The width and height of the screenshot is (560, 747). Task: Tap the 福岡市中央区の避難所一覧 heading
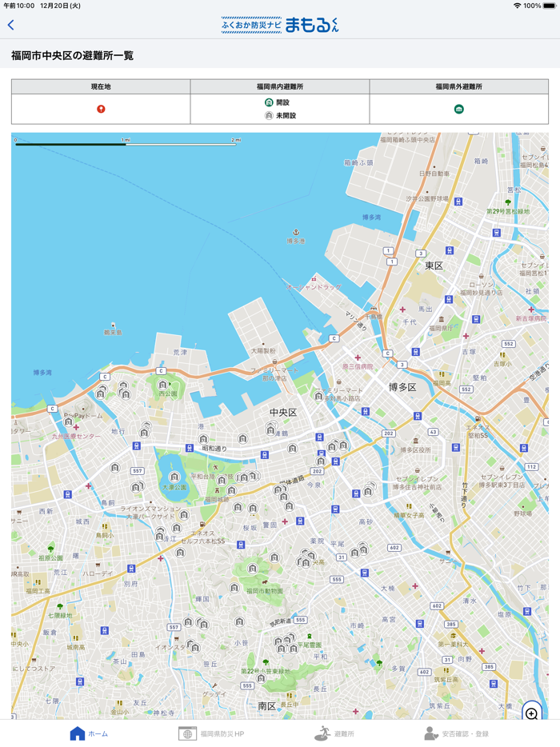click(x=73, y=56)
